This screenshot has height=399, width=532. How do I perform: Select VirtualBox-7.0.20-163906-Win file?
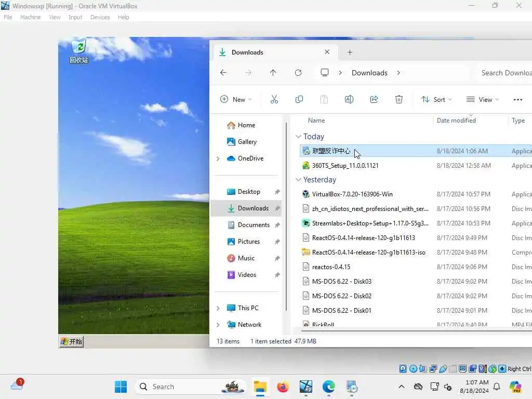pos(352,194)
